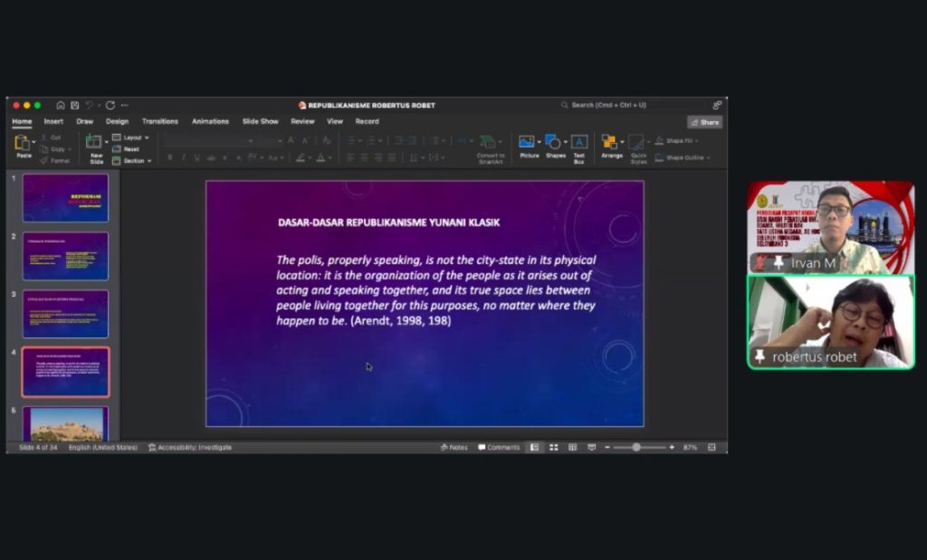This screenshot has height=560, width=927.
Task: Click the zoom out minus button
Action: pos(607,447)
